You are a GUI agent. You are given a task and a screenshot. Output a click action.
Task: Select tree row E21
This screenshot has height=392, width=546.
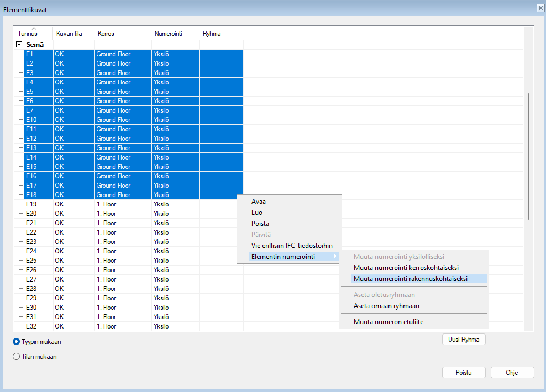pos(134,223)
